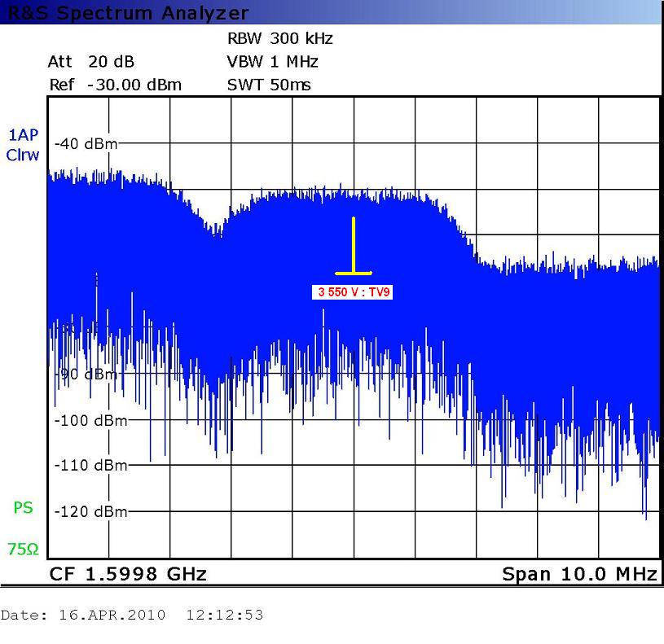Click the yellow T-shaped transponder marker

pyautogui.click(x=354, y=248)
